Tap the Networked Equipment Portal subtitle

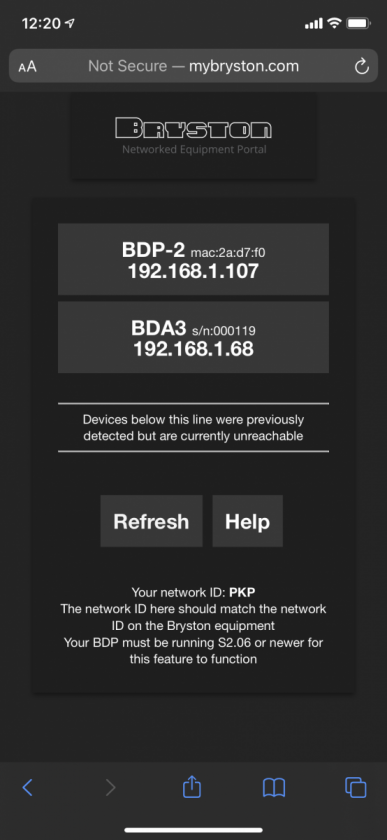(194, 149)
